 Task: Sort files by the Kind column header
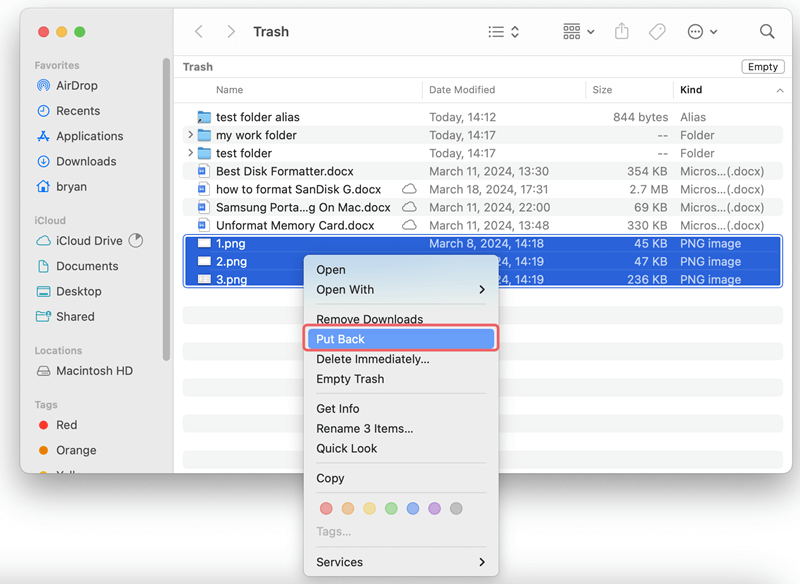(691, 90)
